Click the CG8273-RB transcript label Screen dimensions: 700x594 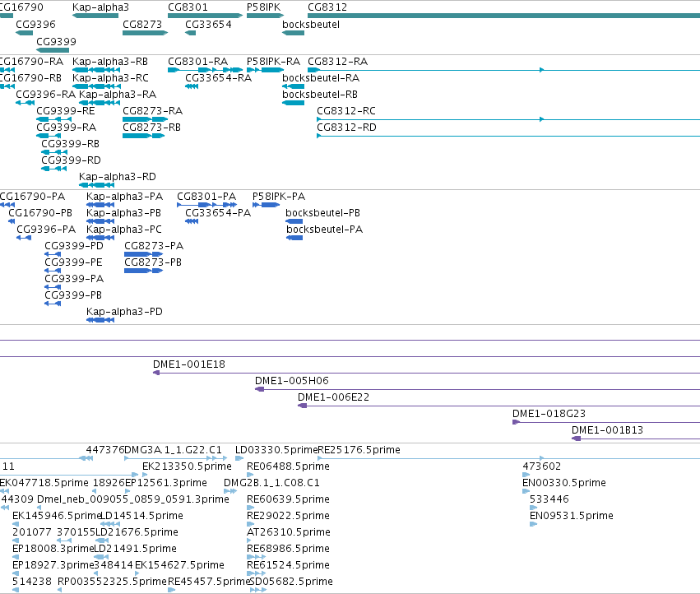[x=152, y=128]
